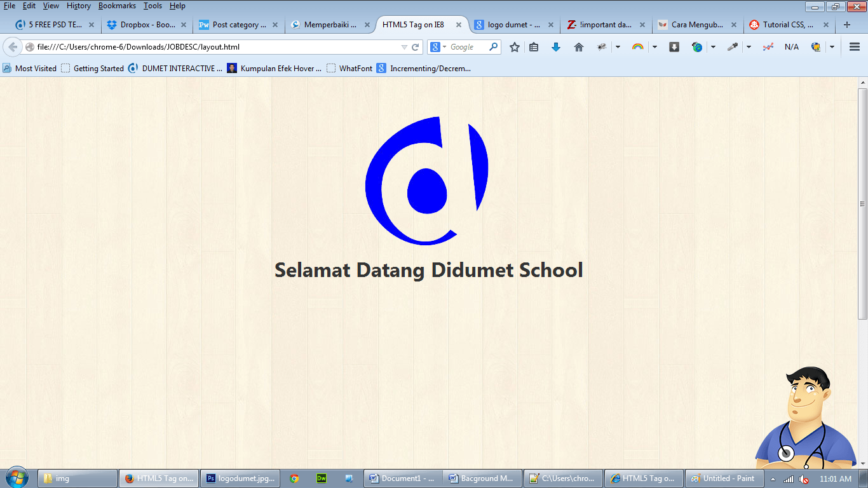The image size is (868, 488).
Task: Open a new tab with plus button
Action: pos(847,25)
